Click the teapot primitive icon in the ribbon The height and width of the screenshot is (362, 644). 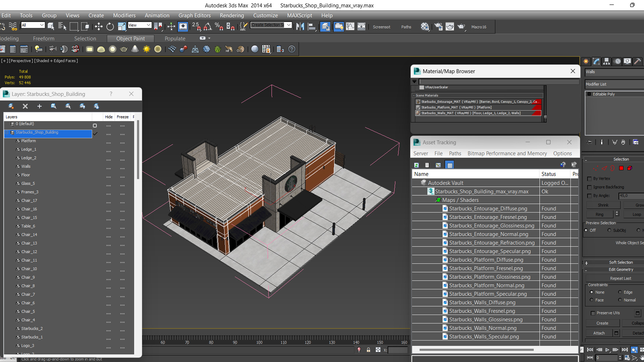124,49
